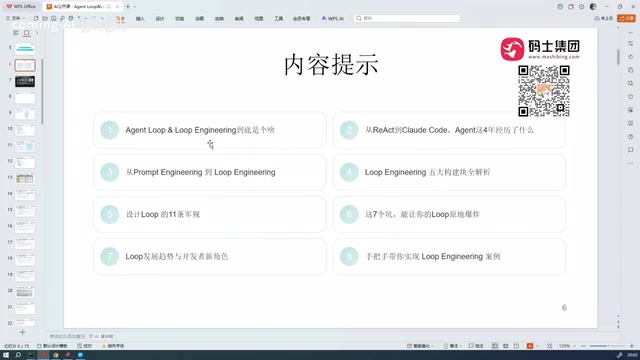Viewport: 640px width, 360px height.
Task: Click the copy shapes icon in right sidebar
Action: coord(631,70)
